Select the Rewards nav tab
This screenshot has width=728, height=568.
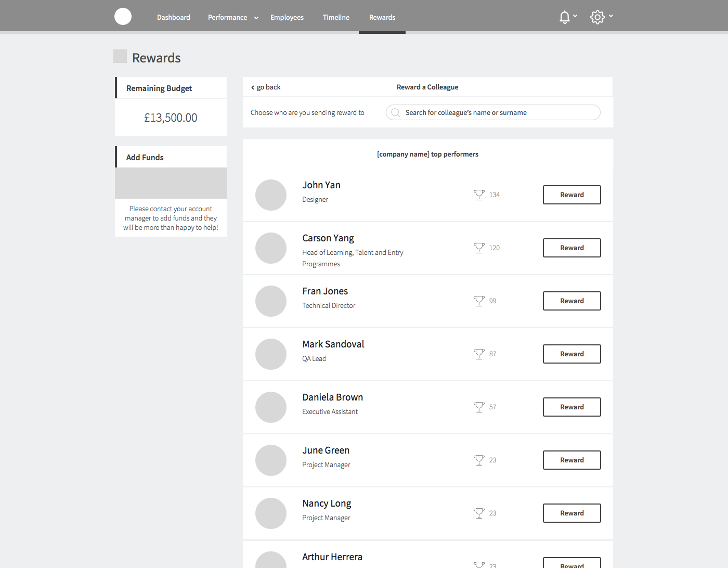pos(382,17)
